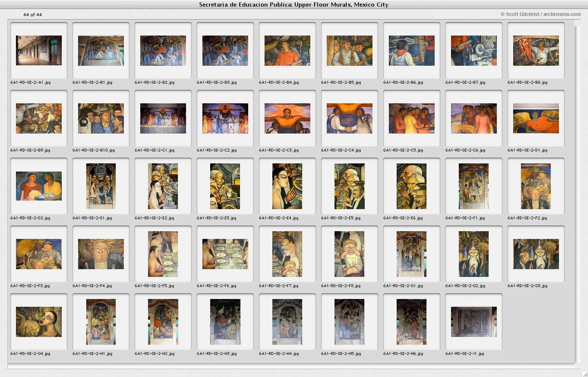
Task: Open image thumbnail 6A1-RD-SE-2-D1.jpg
Action: pyautogui.click(x=536, y=118)
